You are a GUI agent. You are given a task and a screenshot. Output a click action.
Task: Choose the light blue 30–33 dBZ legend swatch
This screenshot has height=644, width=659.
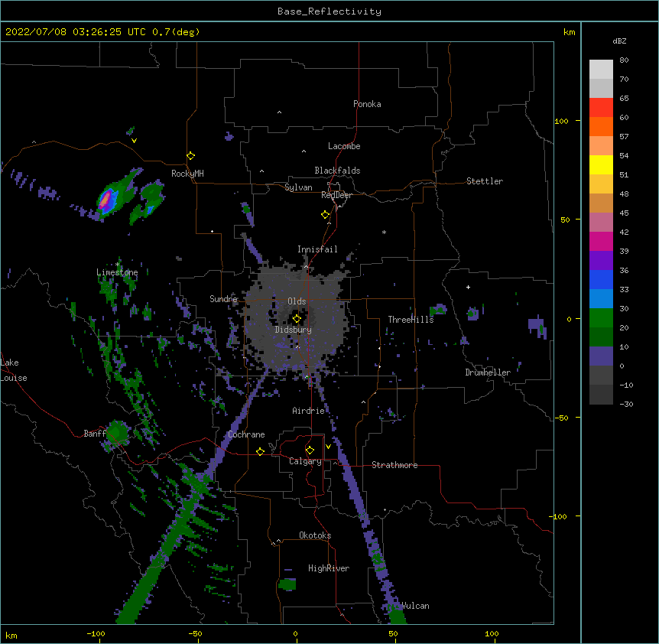[601, 299]
